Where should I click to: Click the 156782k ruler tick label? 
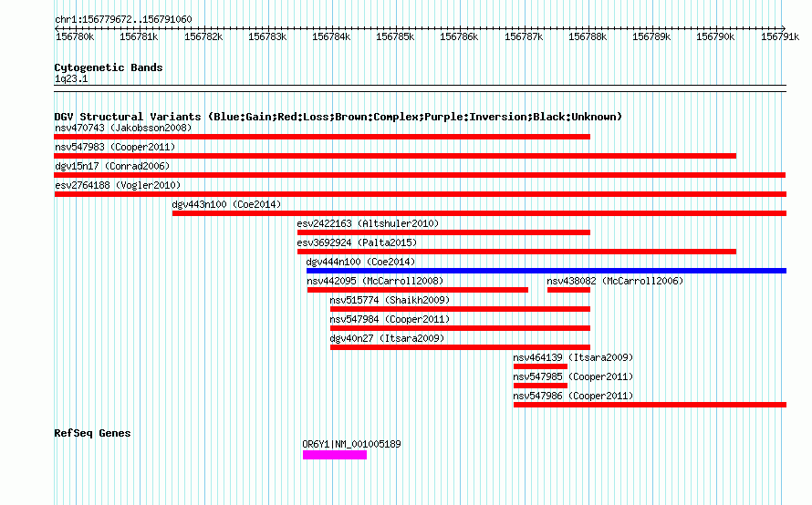203,36
